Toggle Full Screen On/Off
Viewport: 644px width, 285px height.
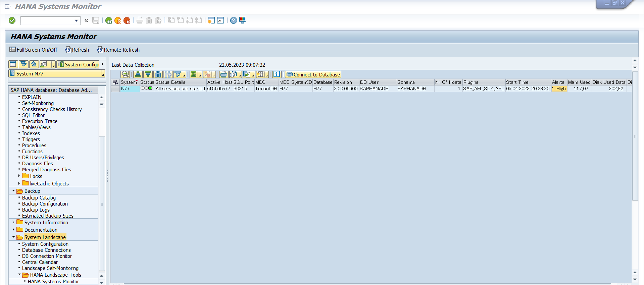click(34, 50)
